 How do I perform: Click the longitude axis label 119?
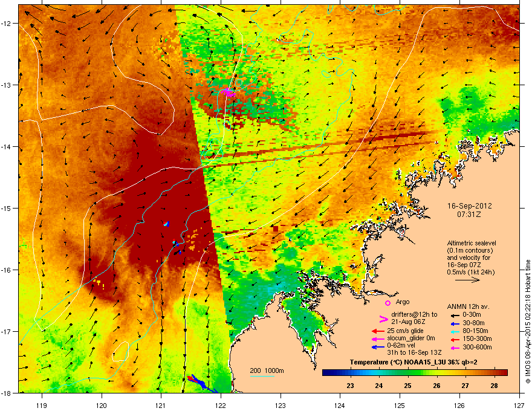coord(42,405)
